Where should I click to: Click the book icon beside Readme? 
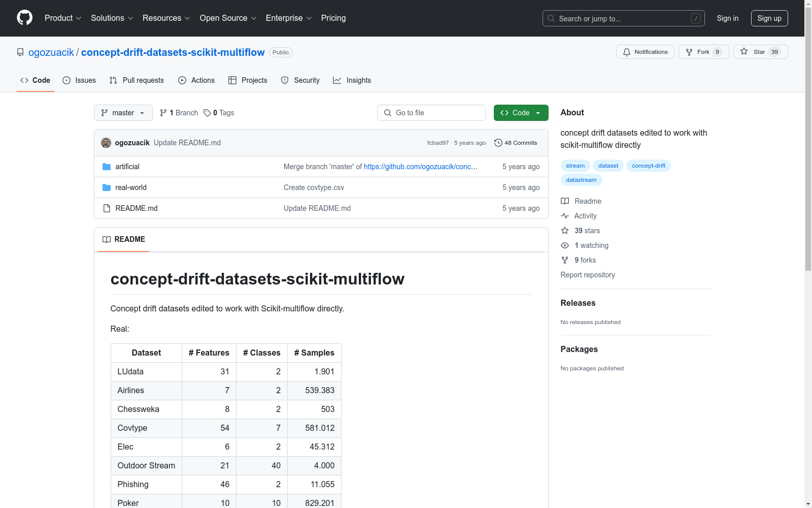click(565, 201)
